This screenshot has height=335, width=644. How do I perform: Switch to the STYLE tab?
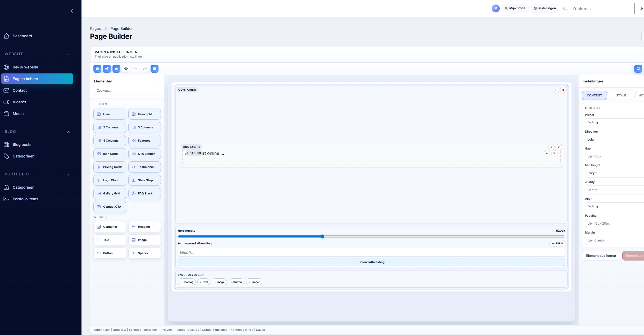(621, 95)
